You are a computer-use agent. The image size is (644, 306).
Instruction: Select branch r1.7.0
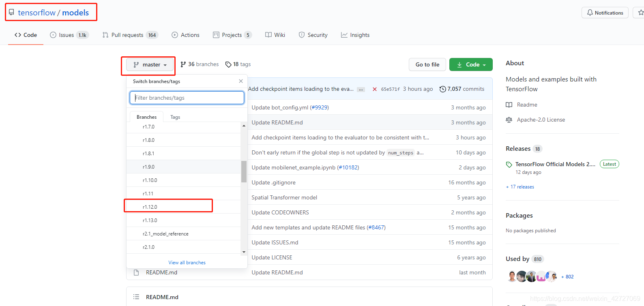[184, 127]
